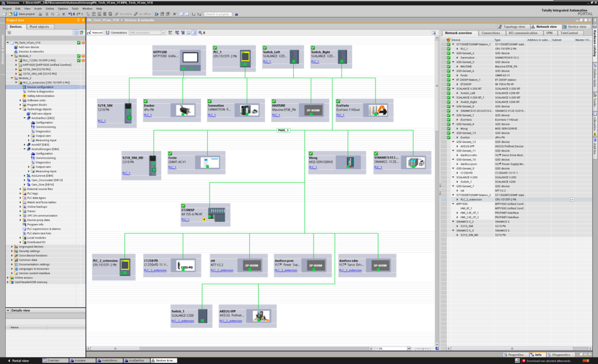Open the Online menu

click(x=50, y=9)
